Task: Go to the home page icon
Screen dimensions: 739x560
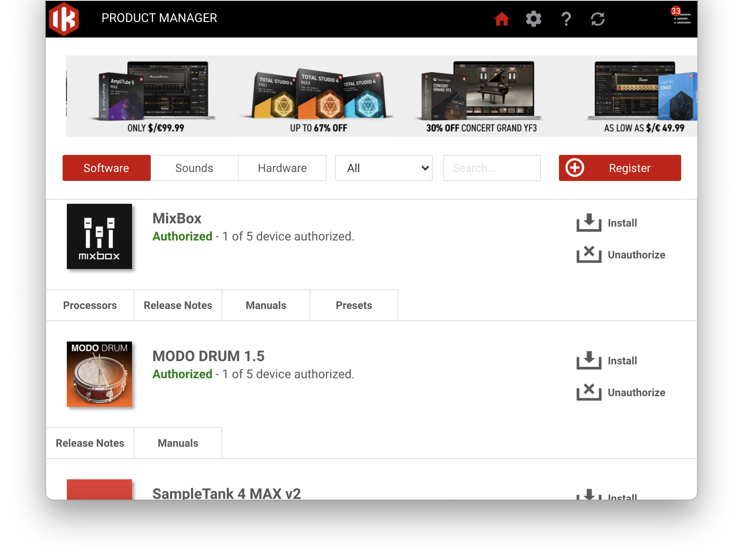Action: 502,19
